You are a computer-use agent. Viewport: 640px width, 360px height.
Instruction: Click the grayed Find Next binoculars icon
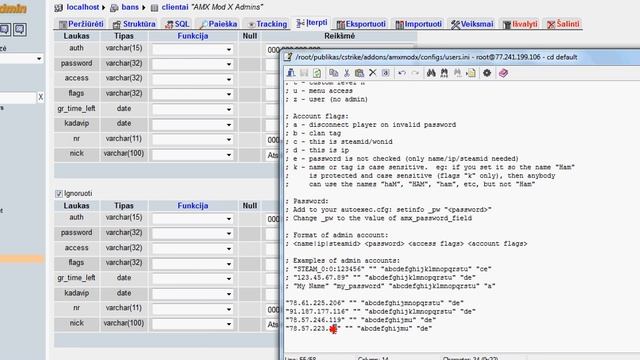[x=458, y=73]
